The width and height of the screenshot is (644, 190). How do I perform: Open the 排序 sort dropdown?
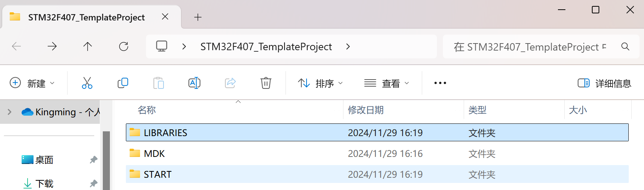(320, 83)
